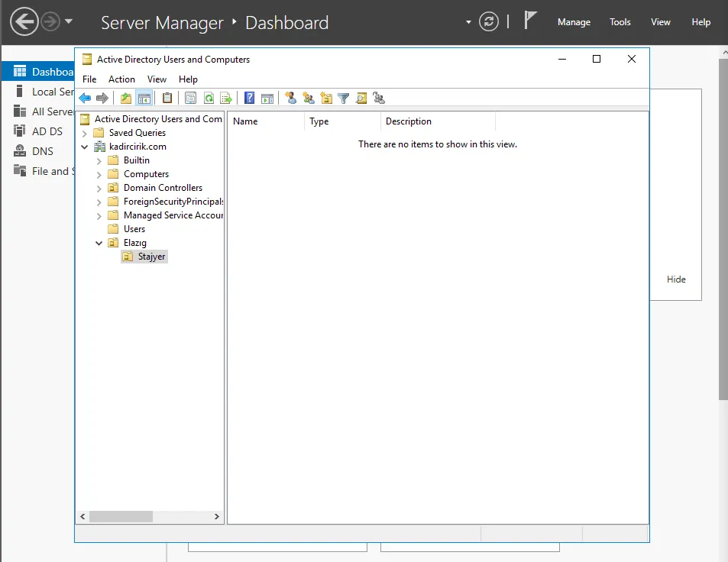Open Help with blue question mark icon

(x=249, y=98)
